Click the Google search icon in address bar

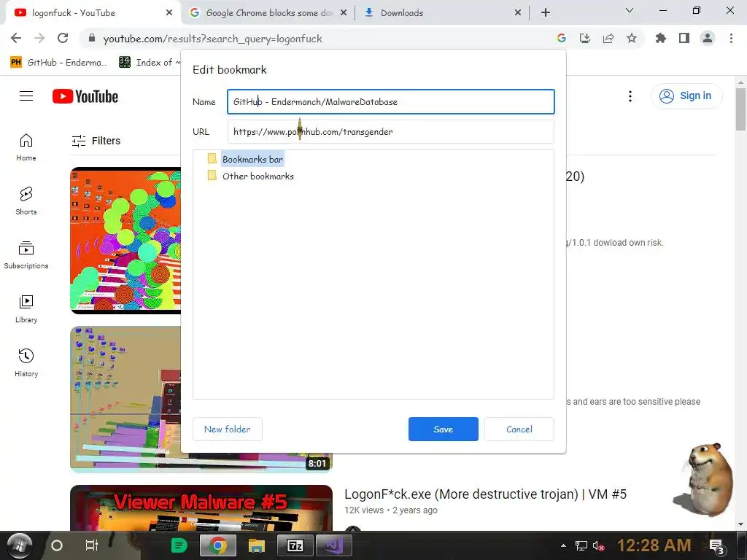click(562, 38)
